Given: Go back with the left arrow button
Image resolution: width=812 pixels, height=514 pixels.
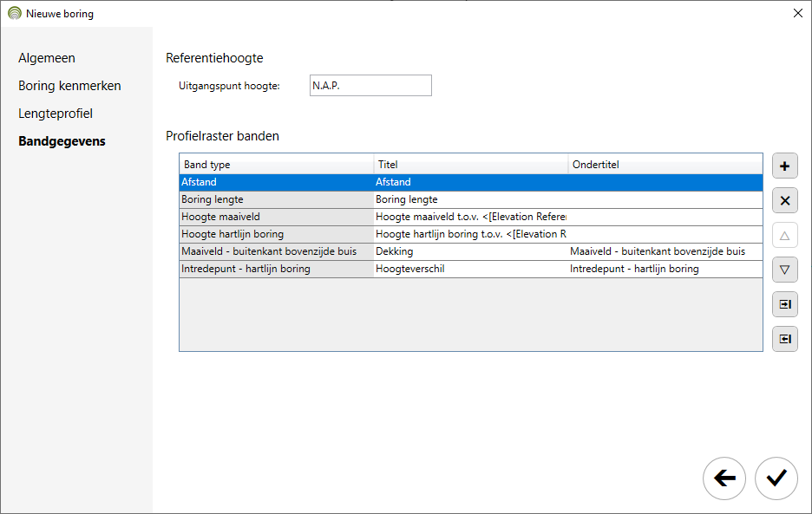Looking at the screenshot, I should tap(724, 478).
